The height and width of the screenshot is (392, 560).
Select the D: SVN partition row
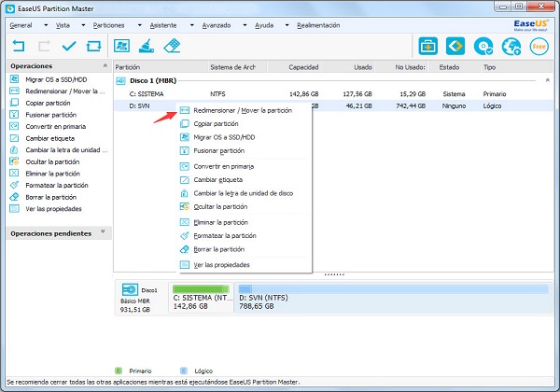[x=333, y=105]
